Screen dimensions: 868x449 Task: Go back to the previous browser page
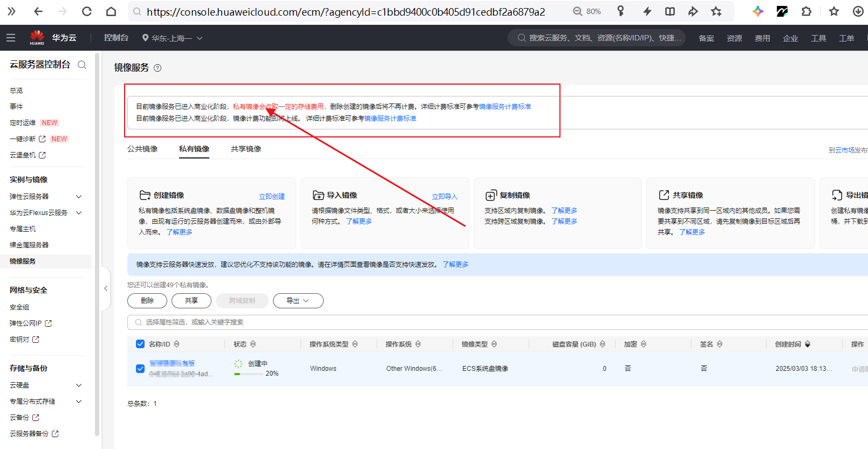tap(38, 11)
